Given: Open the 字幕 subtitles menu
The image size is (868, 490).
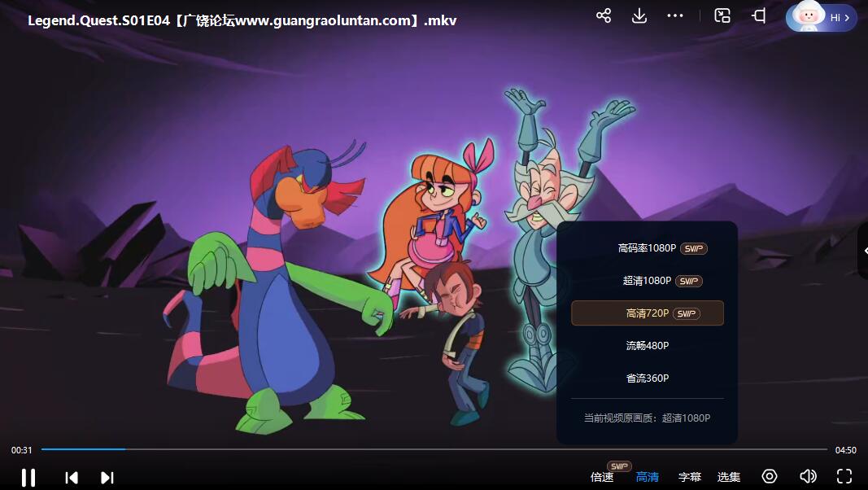Looking at the screenshot, I should (x=690, y=477).
